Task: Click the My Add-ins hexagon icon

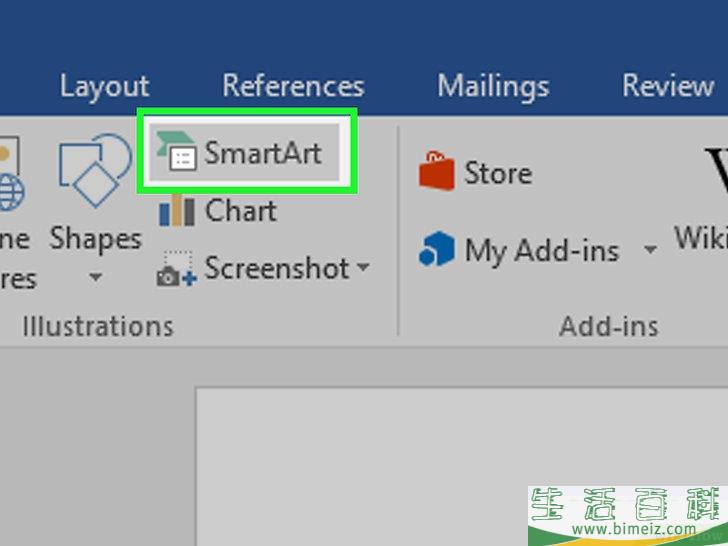Action: [x=436, y=249]
